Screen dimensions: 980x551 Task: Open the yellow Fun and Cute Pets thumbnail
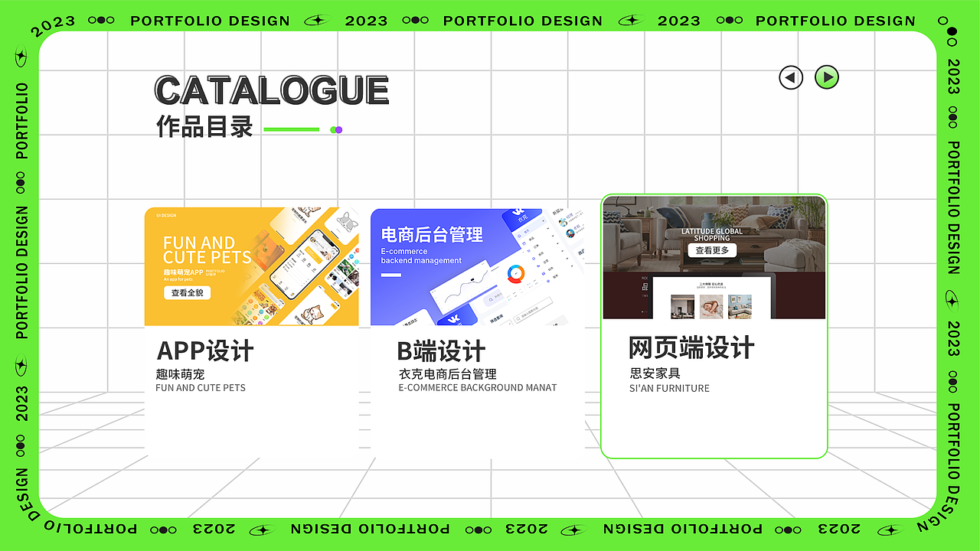pos(252,266)
